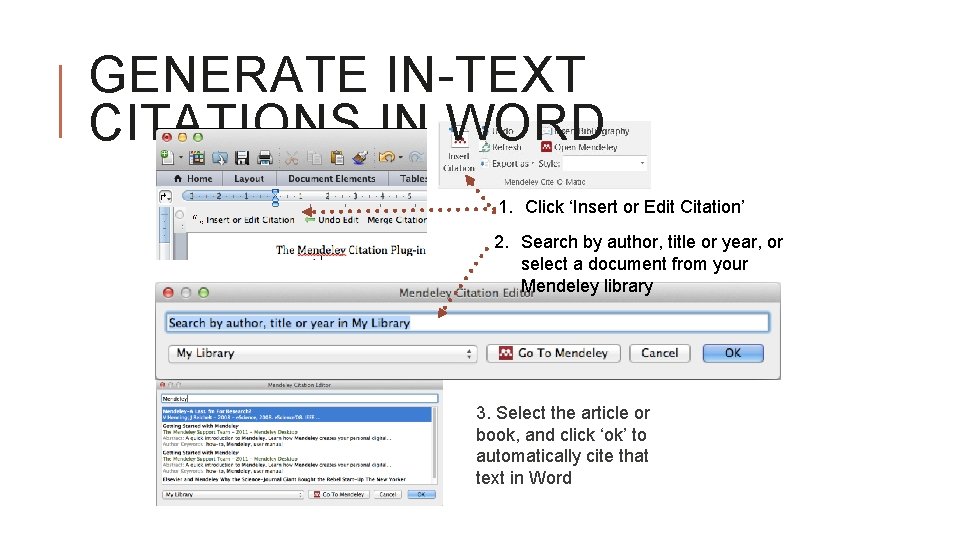
Task: Click the vertical ruler in Word window
Action: (x=164, y=233)
